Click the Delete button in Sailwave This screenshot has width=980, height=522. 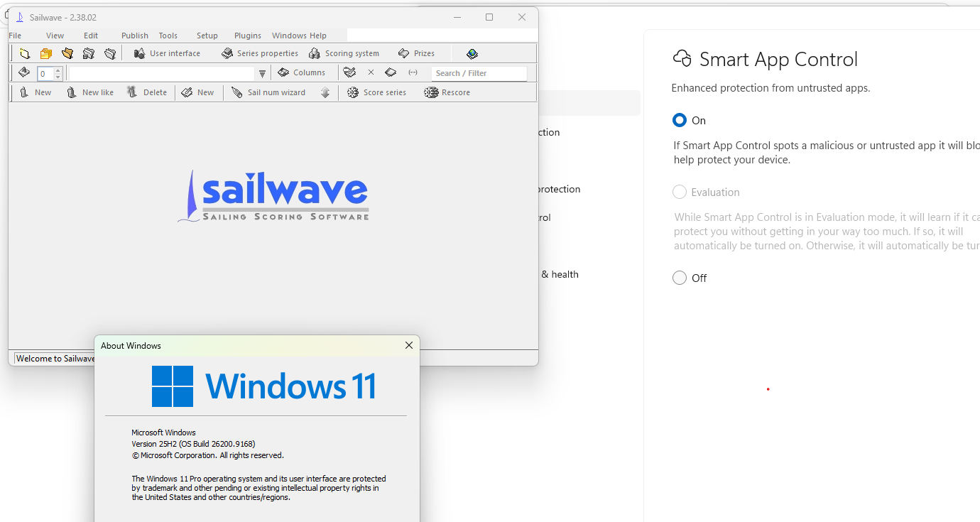[x=146, y=92]
